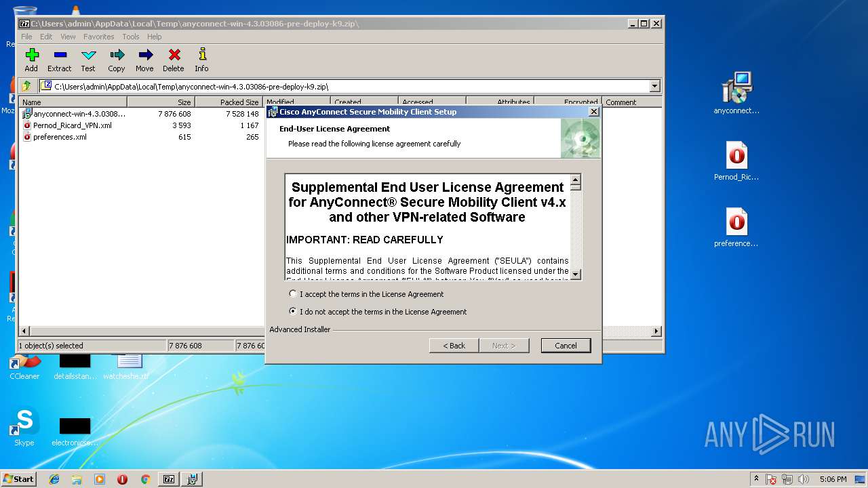Open the Favorites menu in 7-Zip

(x=99, y=37)
